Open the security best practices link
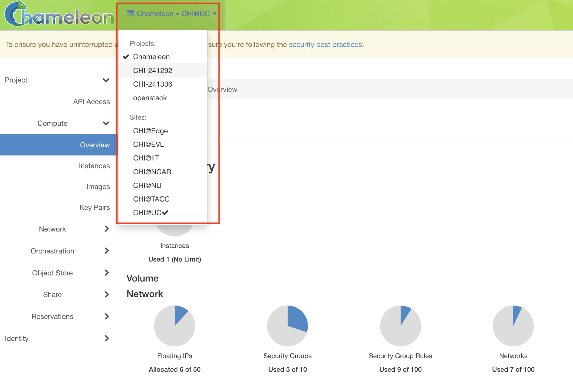Viewport: 573px width, 392px height. (325, 44)
